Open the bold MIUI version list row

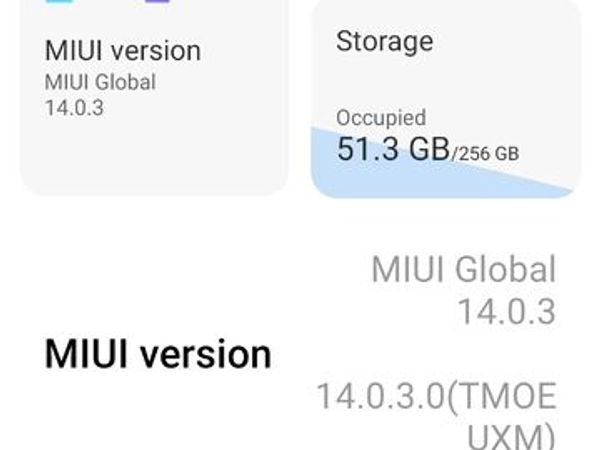point(300,354)
